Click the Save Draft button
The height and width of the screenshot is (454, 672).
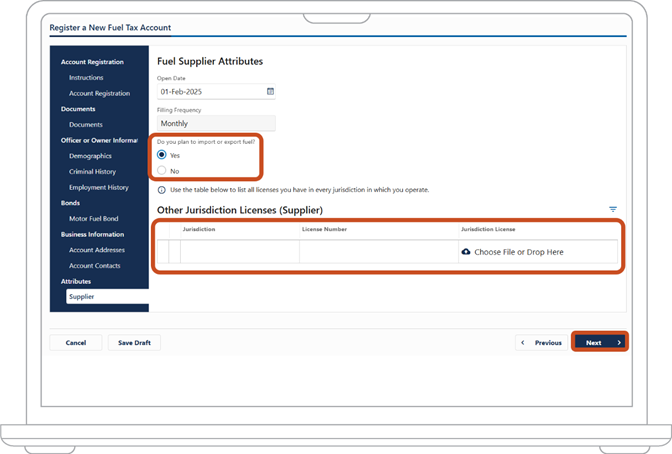[134, 343]
